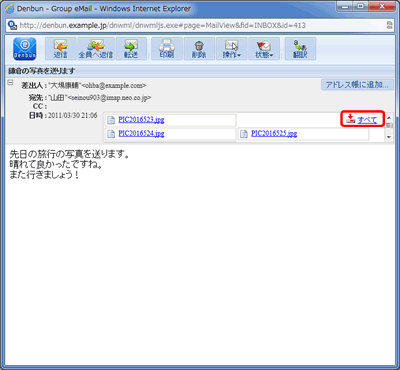The height and width of the screenshot is (370, 400).
Task: Click the date 2011/03/30 21:06
Action: (73, 115)
